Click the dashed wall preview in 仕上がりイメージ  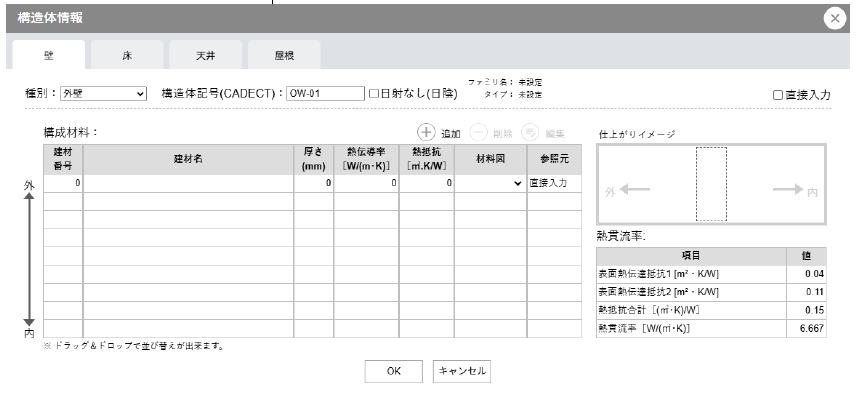pos(711,184)
